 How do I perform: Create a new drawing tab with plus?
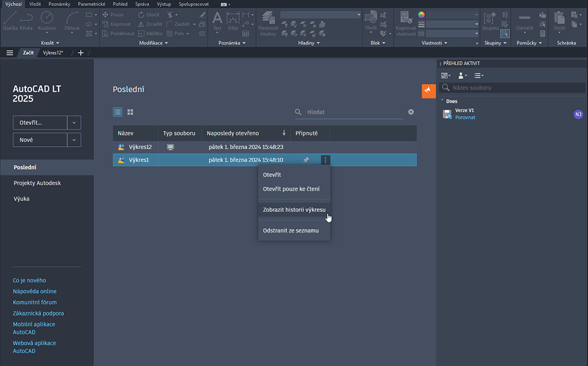pos(81,53)
